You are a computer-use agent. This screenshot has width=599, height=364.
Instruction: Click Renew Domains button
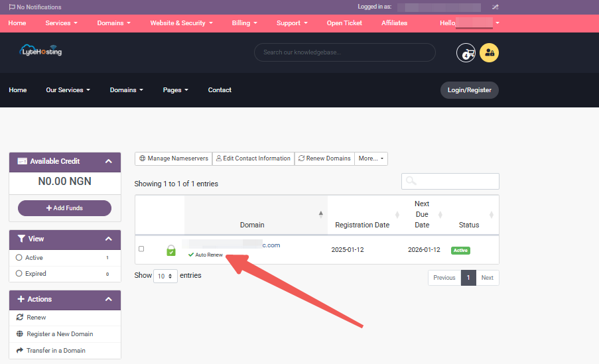click(324, 158)
